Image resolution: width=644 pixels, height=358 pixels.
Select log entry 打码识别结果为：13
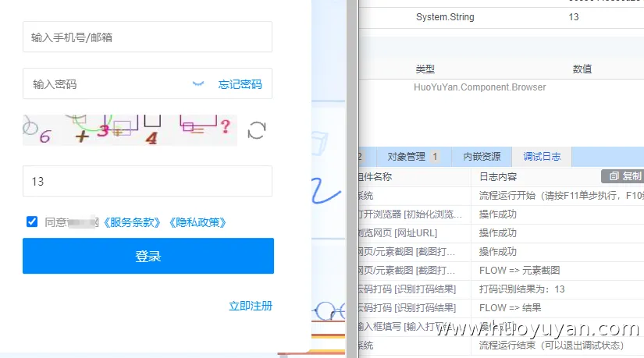pyautogui.click(x=521, y=289)
